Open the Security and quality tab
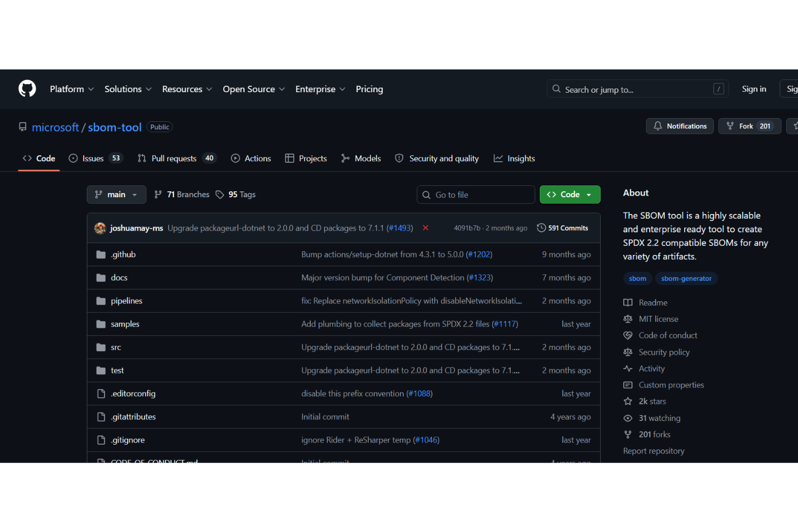The width and height of the screenshot is (798, 532). click(437, 158)
